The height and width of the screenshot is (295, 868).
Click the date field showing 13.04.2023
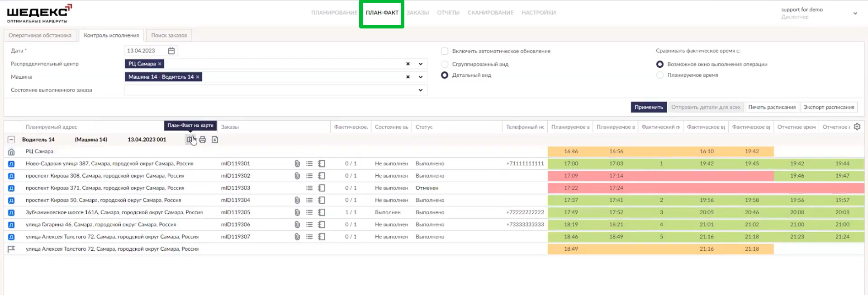pyautogui.click(x=144, y=51)
